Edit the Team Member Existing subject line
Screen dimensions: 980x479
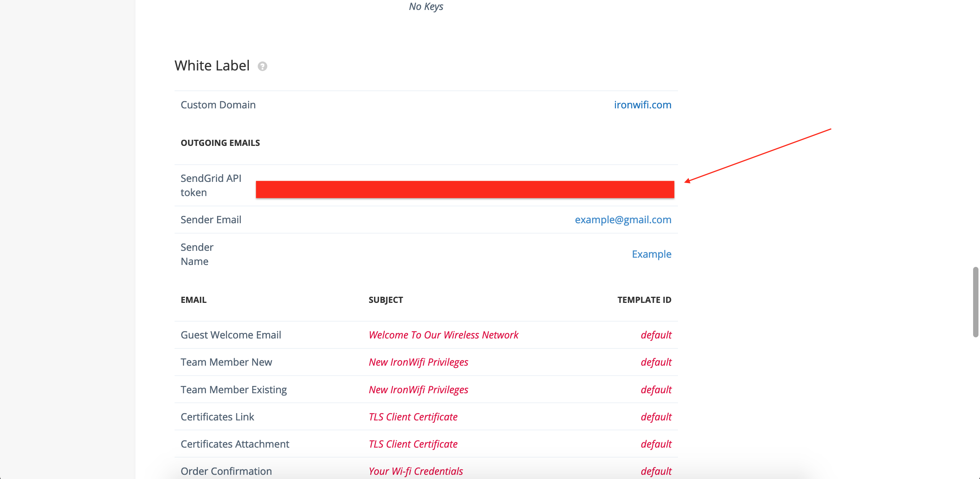point(418,389)
